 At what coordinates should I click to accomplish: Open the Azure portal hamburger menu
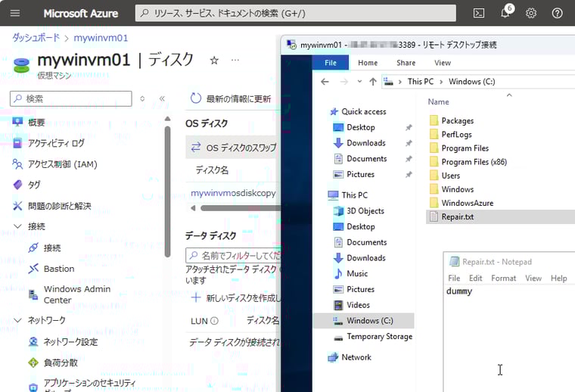click(15, 14)
